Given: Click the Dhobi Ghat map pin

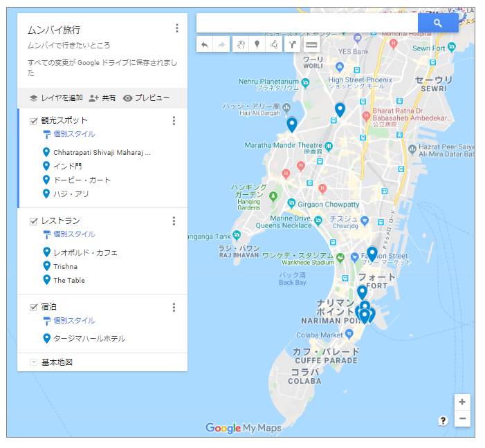Looking at the screenshot, I should pyautogui.click(x=340, y=110).
